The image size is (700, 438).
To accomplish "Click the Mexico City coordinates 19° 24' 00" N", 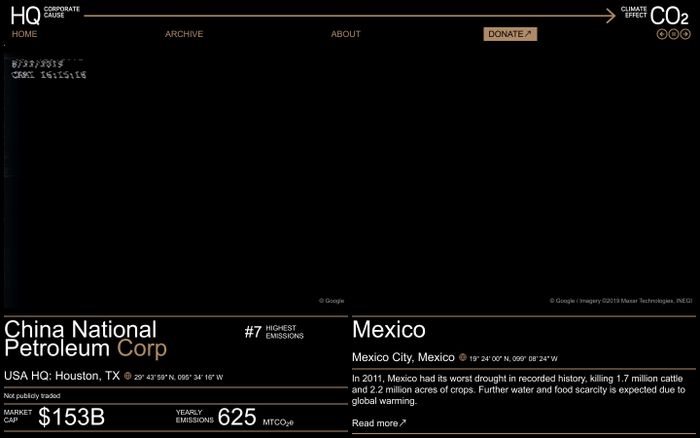I will pyautogui.click(x=513, y=359).
